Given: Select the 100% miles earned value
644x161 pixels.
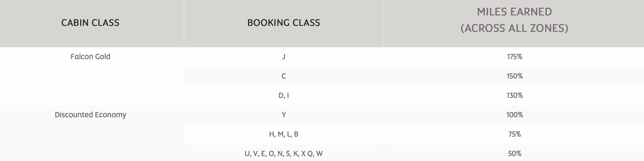Looking at the screenshot, I should [x=515, y=115].
